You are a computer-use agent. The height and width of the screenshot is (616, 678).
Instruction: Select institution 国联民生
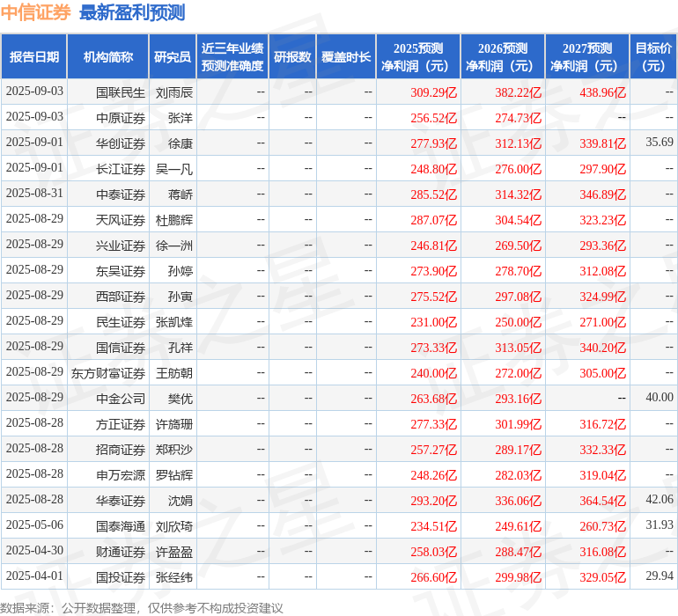click(x=121, y=92)
